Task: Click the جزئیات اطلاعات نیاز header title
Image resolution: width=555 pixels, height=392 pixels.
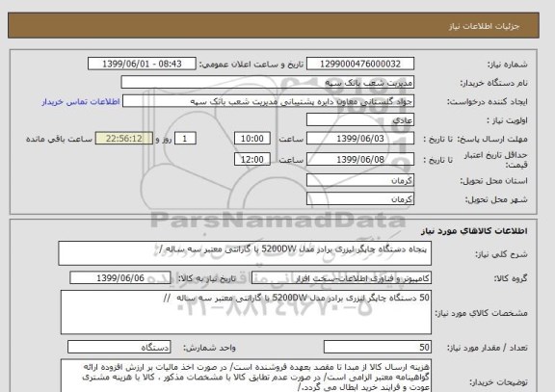Action: point(484,27)
